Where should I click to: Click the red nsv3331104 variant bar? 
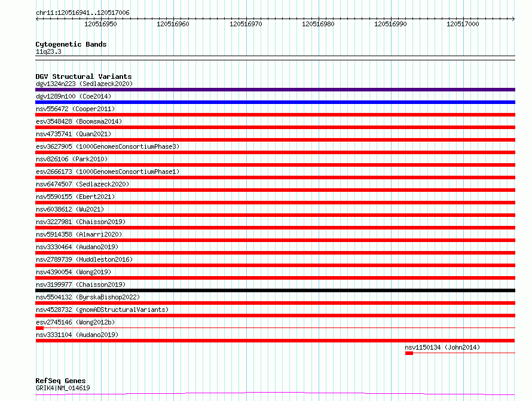(x=275, y=341)
